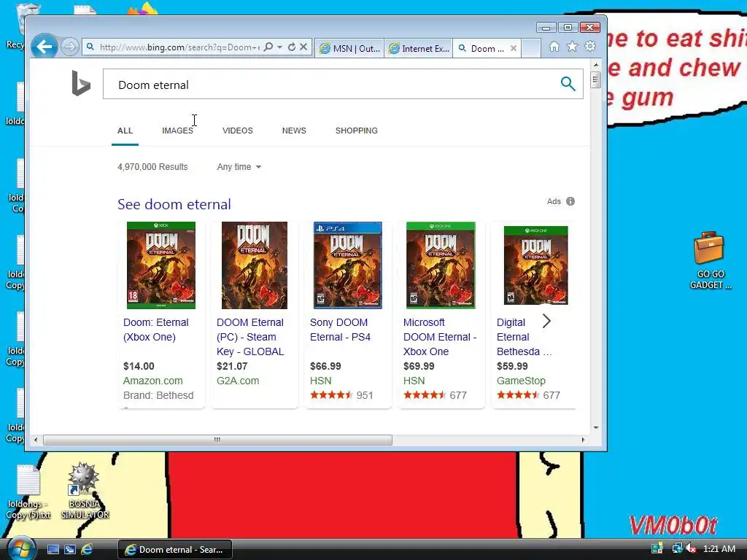This screenshot has height=560, width=747.
Task: Click the Ads info icon
Action: click(x=570, y=201)
